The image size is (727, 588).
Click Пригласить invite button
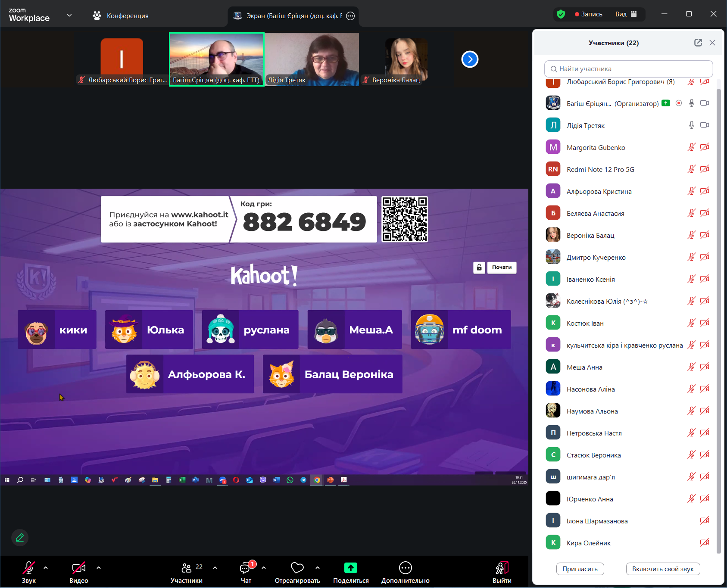580,569
